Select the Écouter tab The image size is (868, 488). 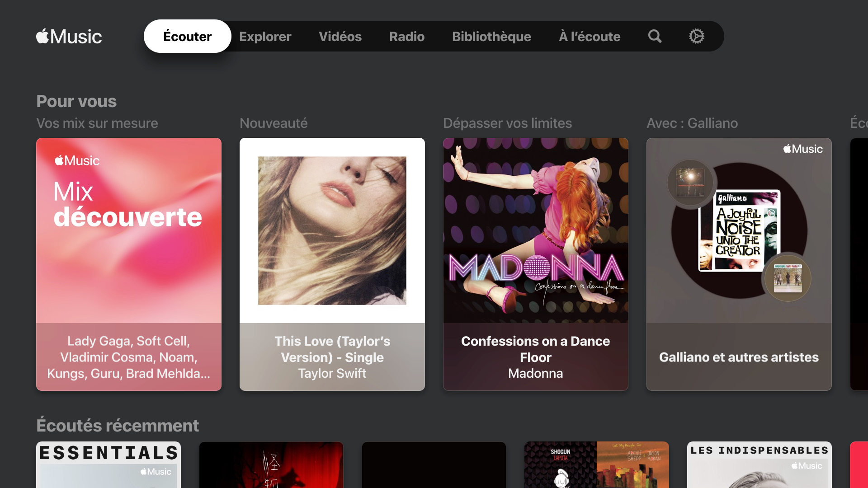tap(188, 36)
